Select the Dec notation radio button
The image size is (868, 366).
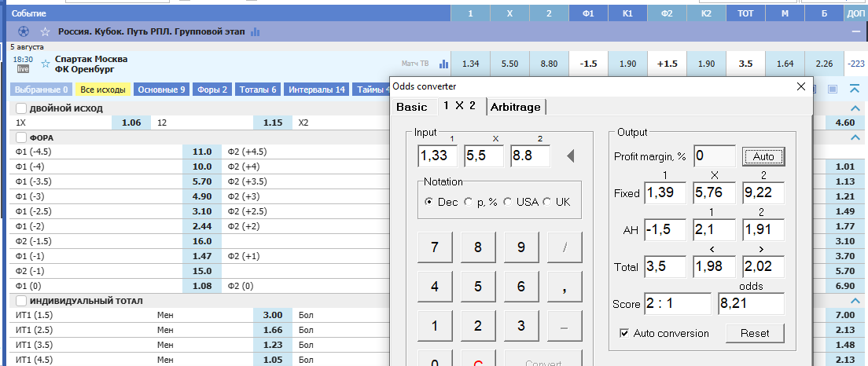pos(428,203)
